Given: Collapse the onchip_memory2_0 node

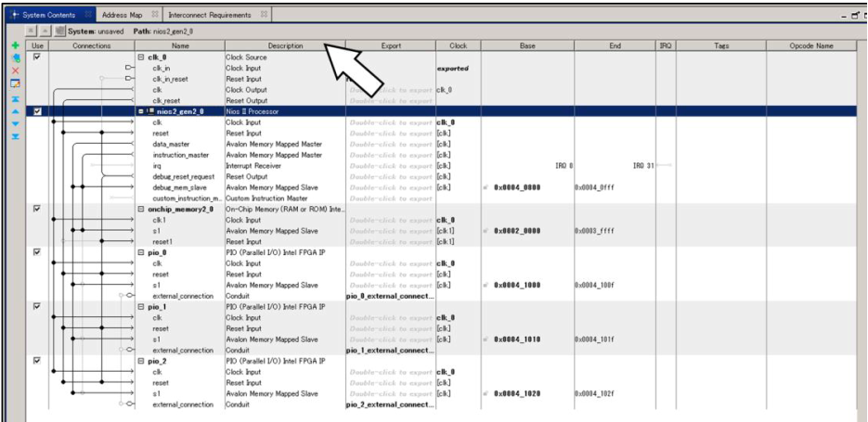Looking at the screenshot, I should coord(141,210).
